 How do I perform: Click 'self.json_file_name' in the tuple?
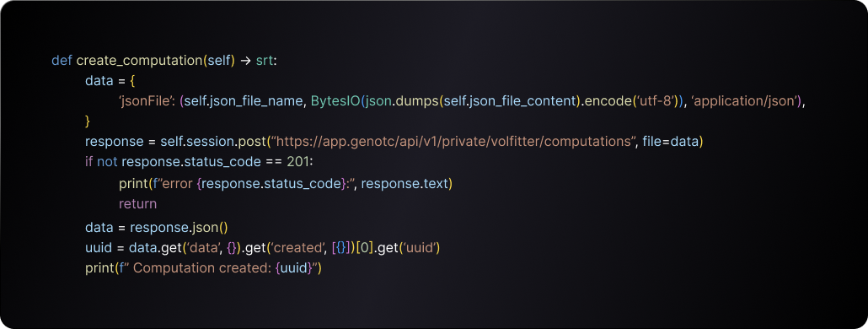[243, 100]
